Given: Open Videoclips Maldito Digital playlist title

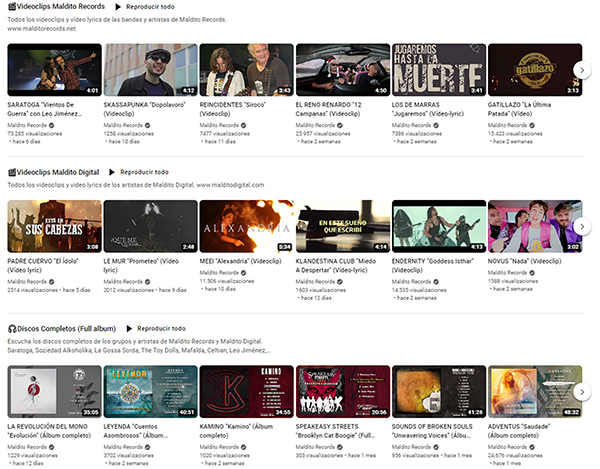Looking at the screenshot, I should pyautogui.click(x=58, y=172).
